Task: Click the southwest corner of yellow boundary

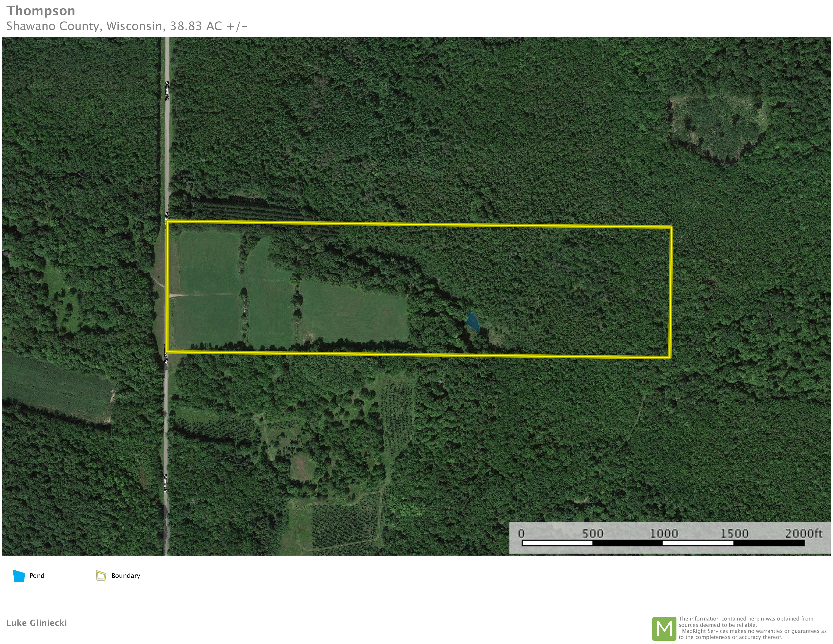Action: 167,351
